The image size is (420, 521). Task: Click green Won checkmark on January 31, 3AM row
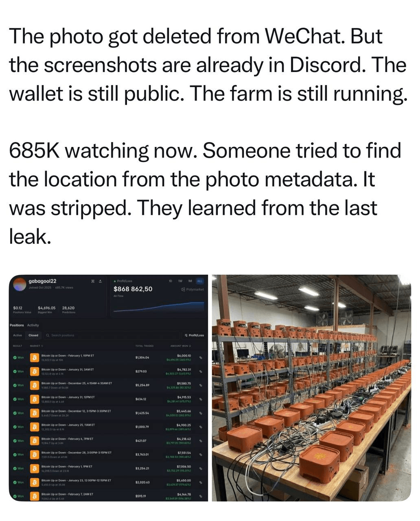pyautogui.click(x=15, y=371)
